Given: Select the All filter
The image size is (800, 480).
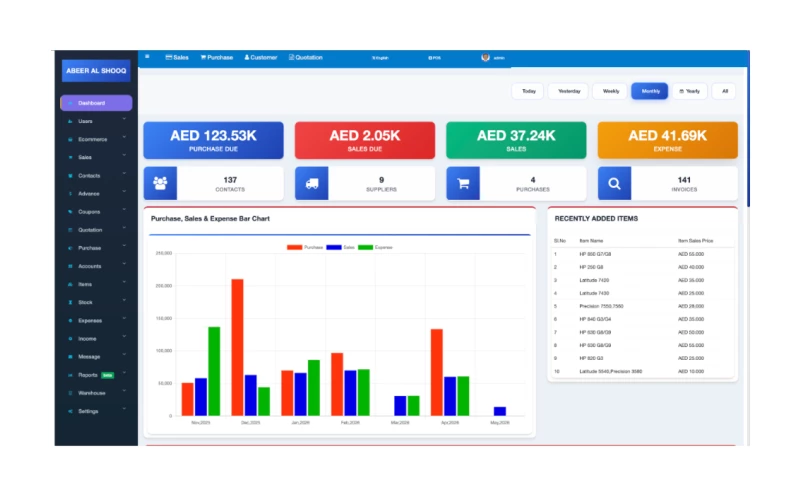Looking at the screenshot, I should click(x=724, y=91).
